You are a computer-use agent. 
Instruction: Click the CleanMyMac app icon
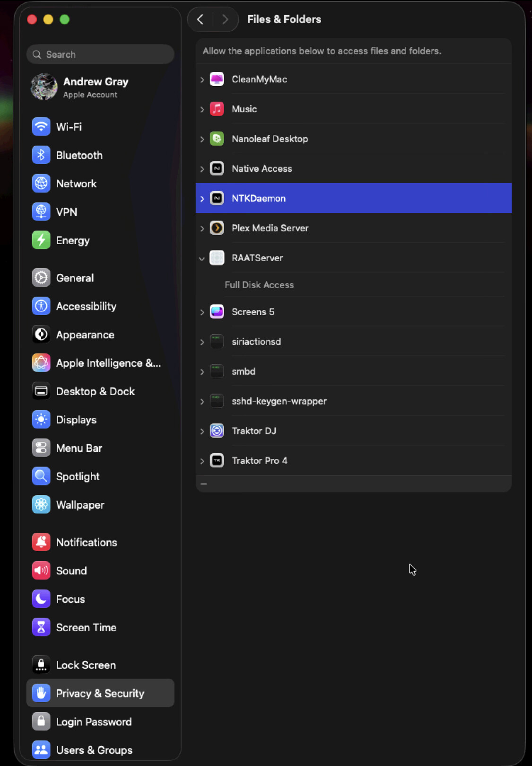point(217,79)
